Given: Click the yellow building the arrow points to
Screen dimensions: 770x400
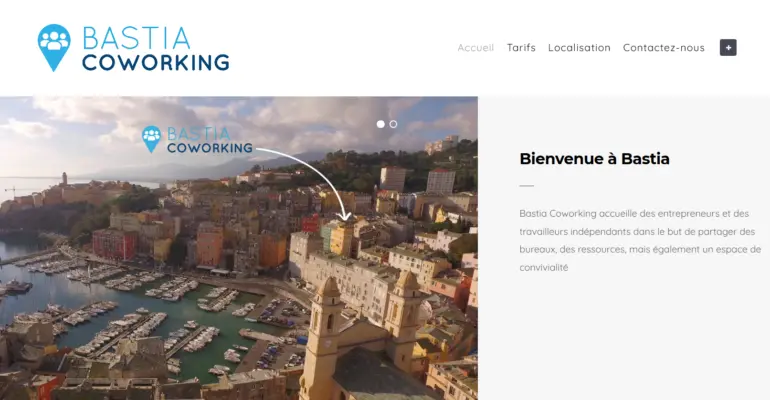Looking at the screenshot, I should point(341,238).
